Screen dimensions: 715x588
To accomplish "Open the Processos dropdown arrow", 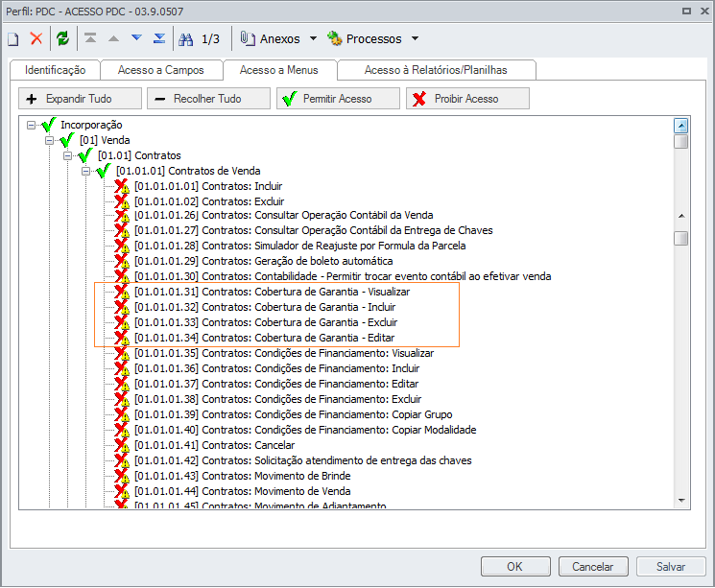I will (415, 38).
